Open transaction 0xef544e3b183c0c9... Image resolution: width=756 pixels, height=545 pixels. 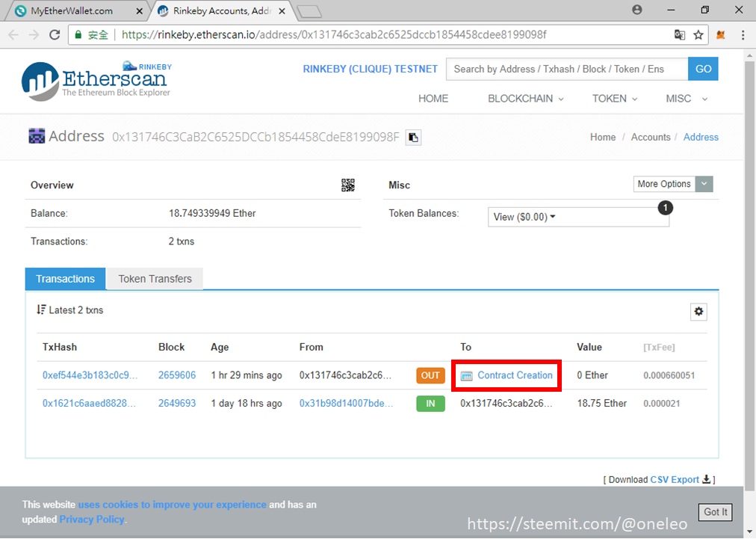(90, 375)
